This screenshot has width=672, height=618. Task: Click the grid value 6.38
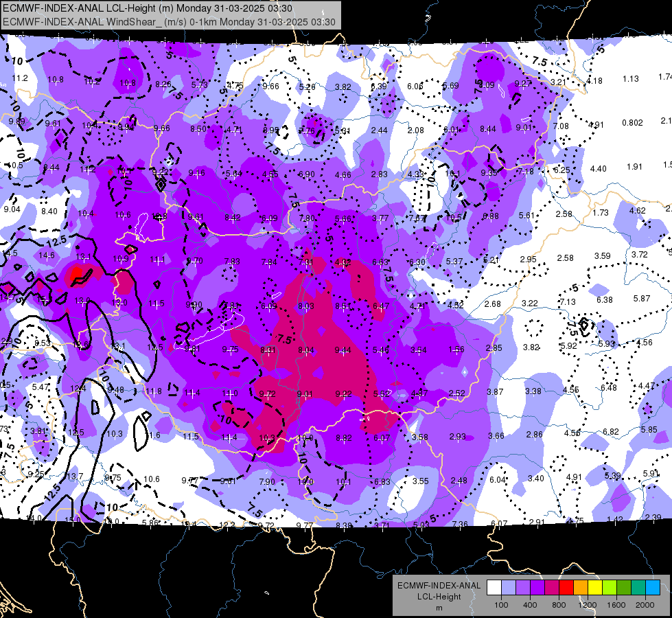click(x=604, y=300)
